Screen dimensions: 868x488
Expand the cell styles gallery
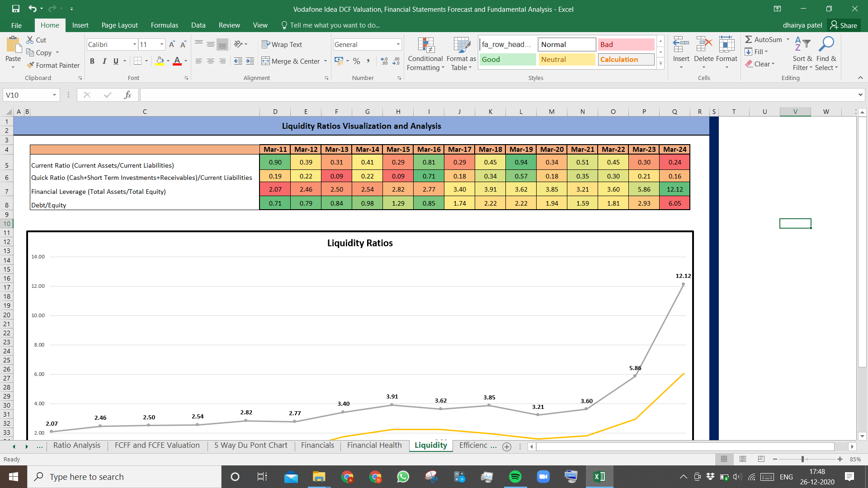click(660, 63)
